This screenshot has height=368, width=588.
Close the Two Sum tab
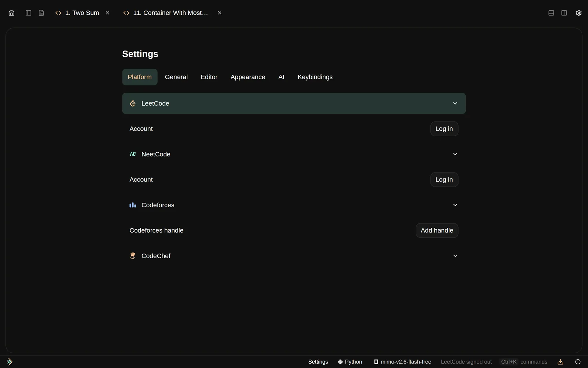[108, 13]
